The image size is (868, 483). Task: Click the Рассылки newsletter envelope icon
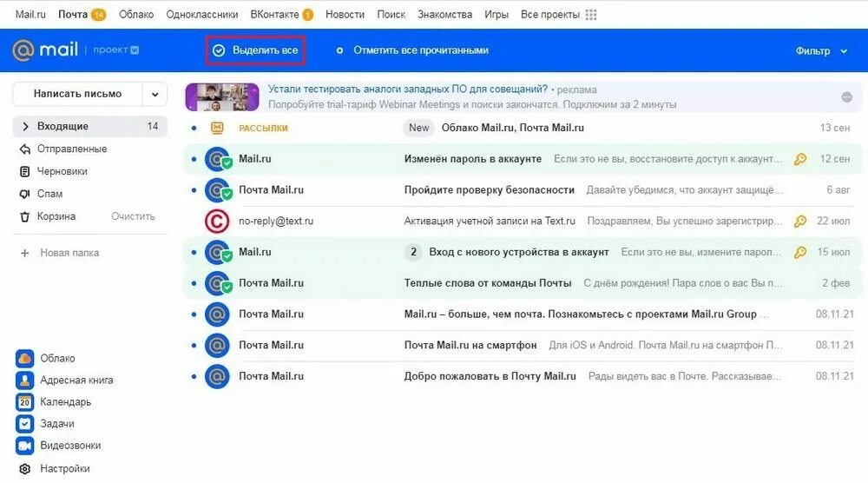pyautogui.click(x=217, y=128)
